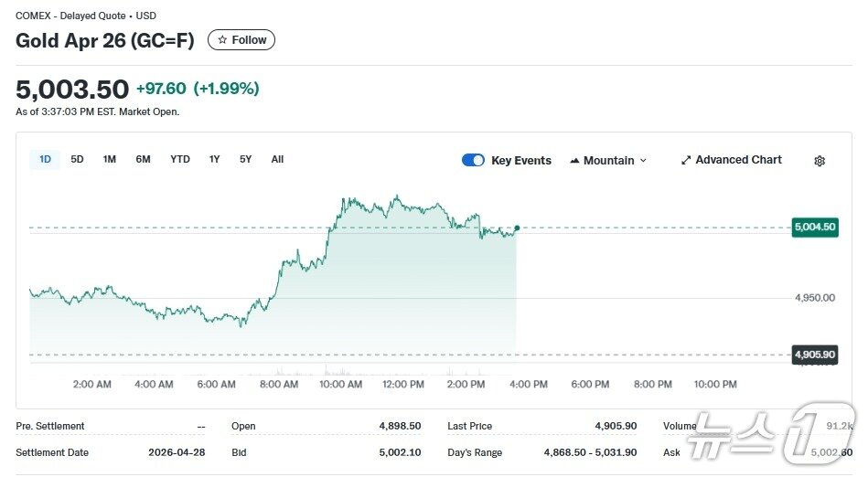Expand the Mountain chart type dropdown

point(643,161)
